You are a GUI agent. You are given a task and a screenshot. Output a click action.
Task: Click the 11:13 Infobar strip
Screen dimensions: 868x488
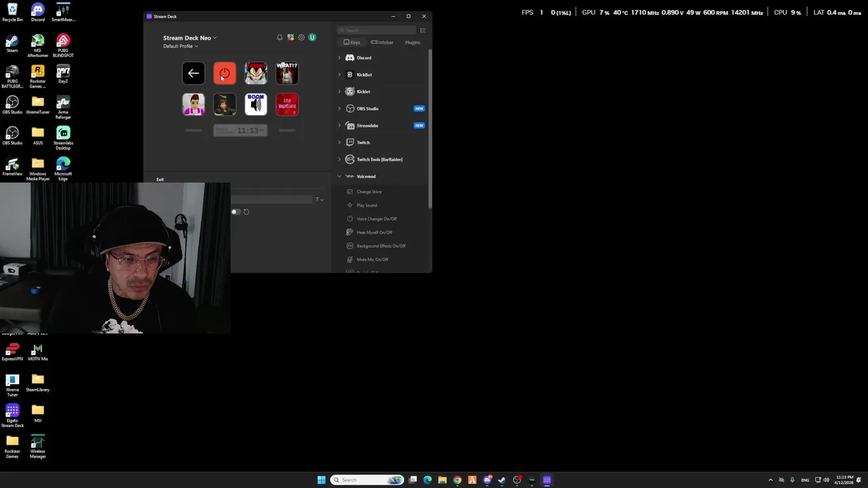[x=240, y=130]
